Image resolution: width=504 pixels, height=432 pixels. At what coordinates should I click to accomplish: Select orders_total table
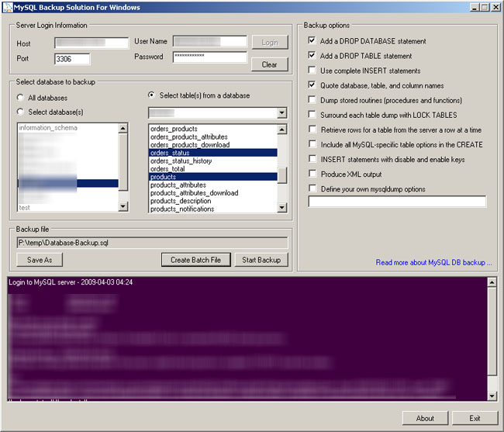pyautogui.click(x=212, y=169)
